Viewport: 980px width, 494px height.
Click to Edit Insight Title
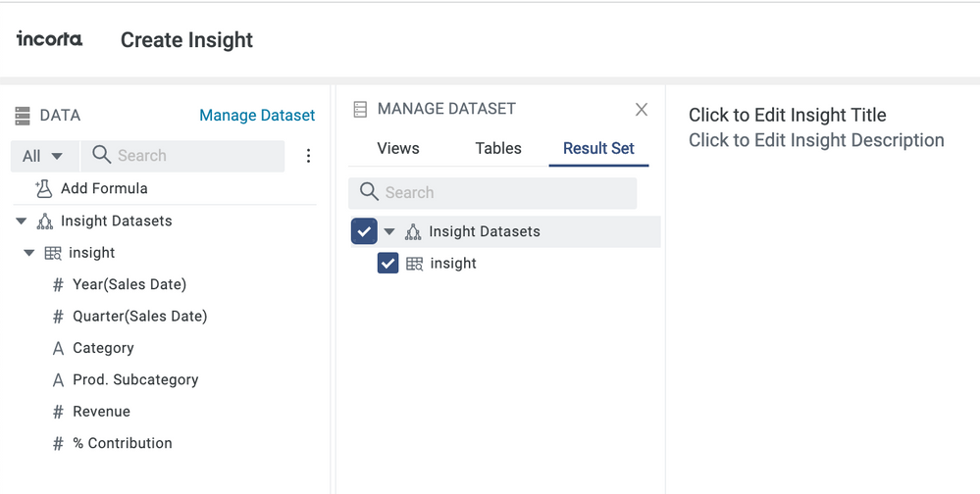[x=787, y=116]
